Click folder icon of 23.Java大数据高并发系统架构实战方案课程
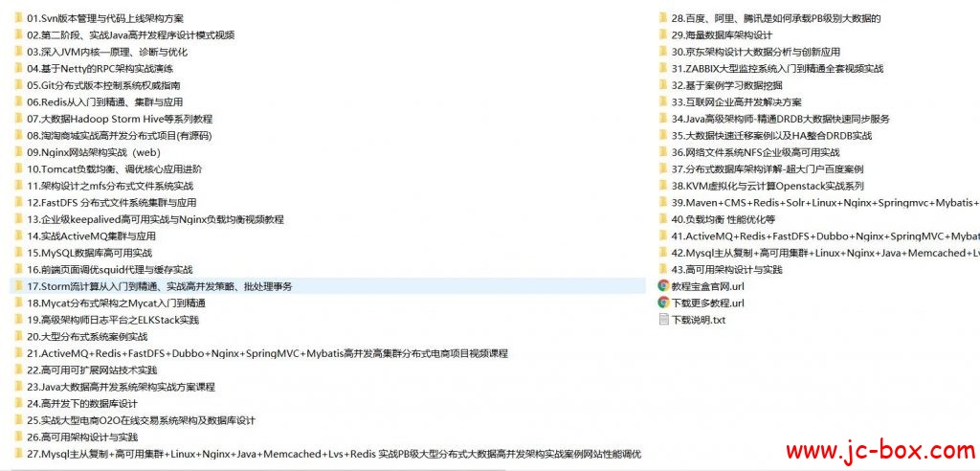The height and width of the screenshot is (471, 980). tap(19, 387)
